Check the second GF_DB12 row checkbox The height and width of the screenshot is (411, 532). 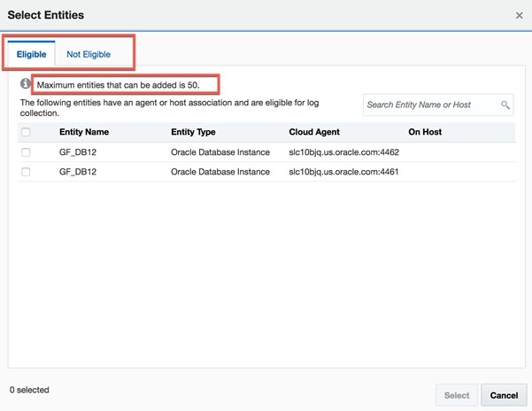[x=26, y=172]
